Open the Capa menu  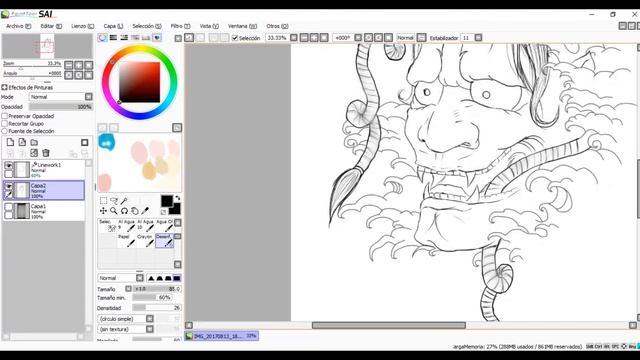coord(113,26)
